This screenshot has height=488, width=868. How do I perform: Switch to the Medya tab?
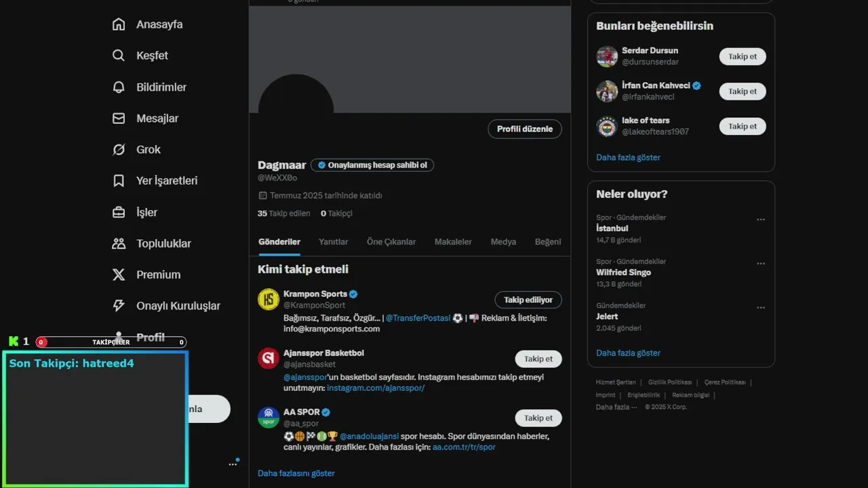[x=503, y=242]
